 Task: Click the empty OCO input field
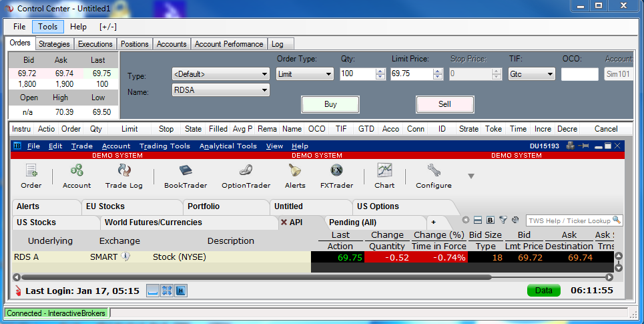click(580, 74)
